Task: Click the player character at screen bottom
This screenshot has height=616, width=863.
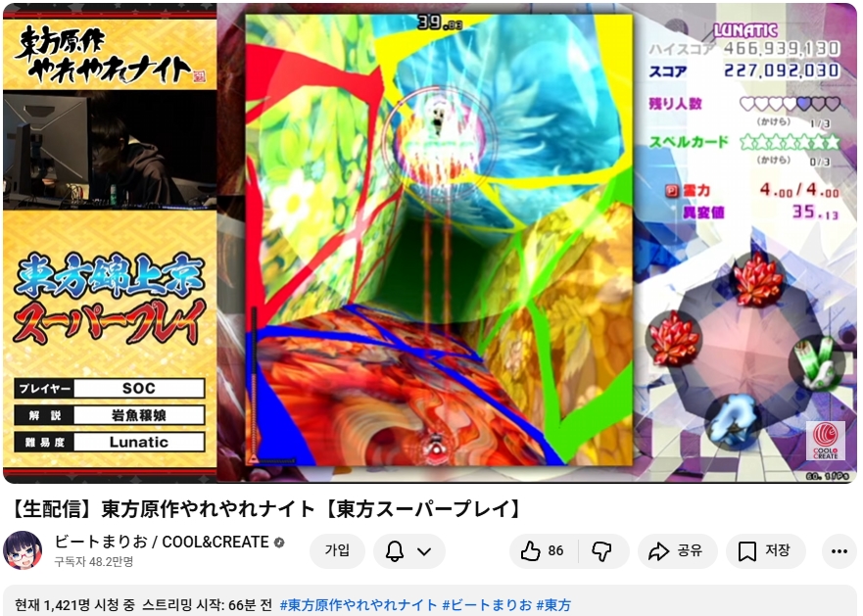Action: click(435, 449)
